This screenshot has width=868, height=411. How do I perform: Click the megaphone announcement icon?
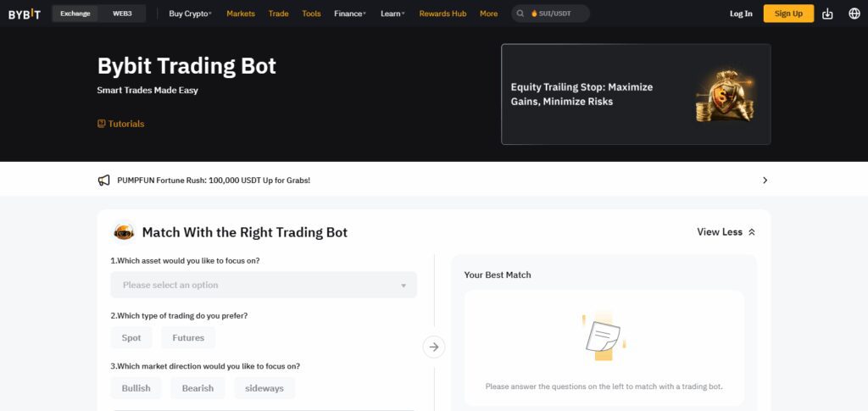[103, 181]
